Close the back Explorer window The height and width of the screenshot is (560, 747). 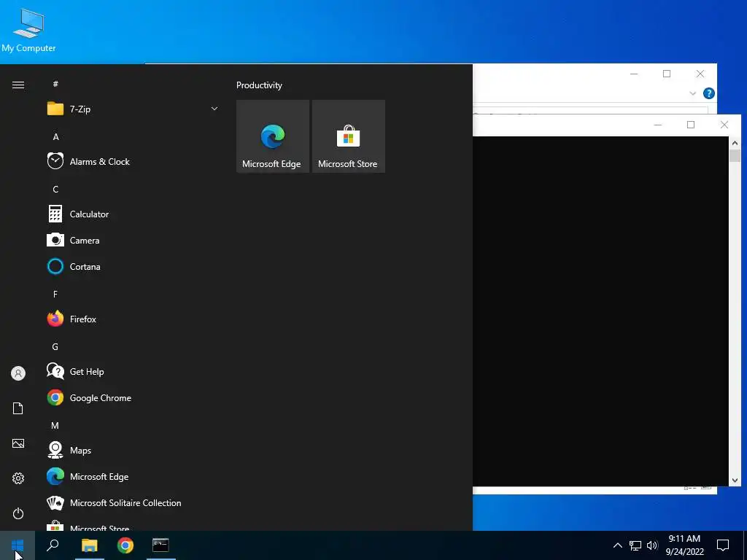[700, 74]
